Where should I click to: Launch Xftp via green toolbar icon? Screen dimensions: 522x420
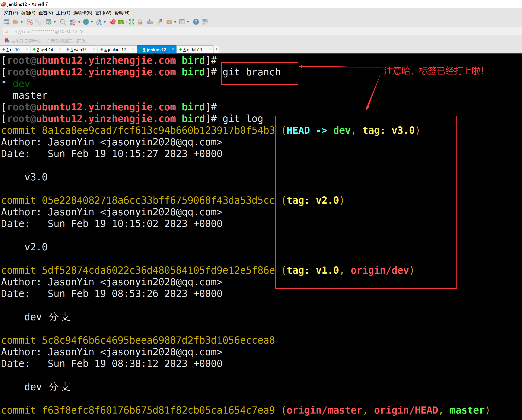(x=121, y=22)
